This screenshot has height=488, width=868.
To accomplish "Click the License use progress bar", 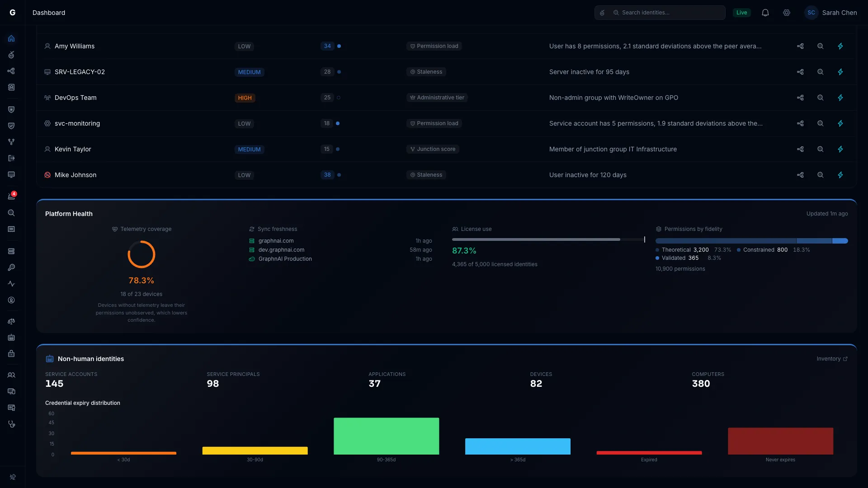I will point(548,239).
